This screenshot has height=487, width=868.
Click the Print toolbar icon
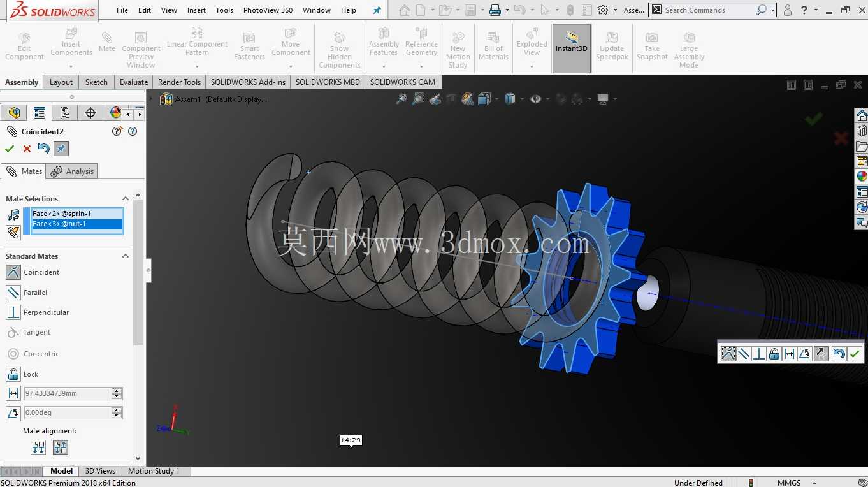495,10
